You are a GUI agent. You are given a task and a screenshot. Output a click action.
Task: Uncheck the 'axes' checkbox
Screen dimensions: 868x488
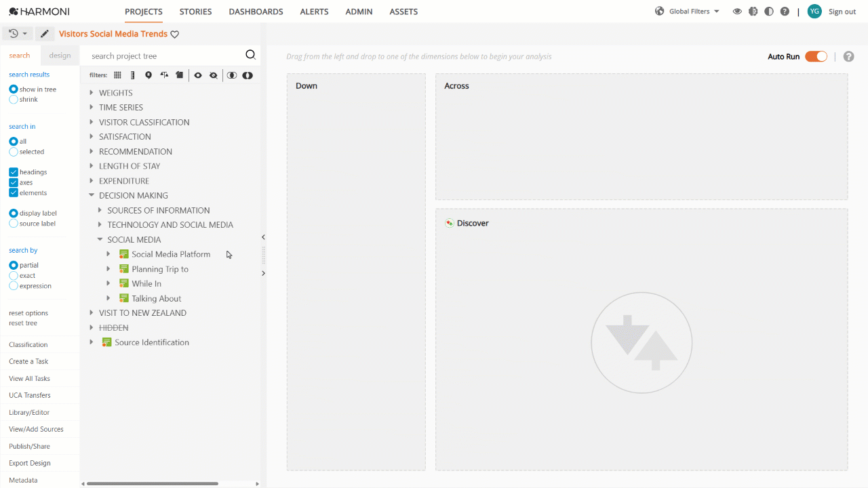[14, 182]
